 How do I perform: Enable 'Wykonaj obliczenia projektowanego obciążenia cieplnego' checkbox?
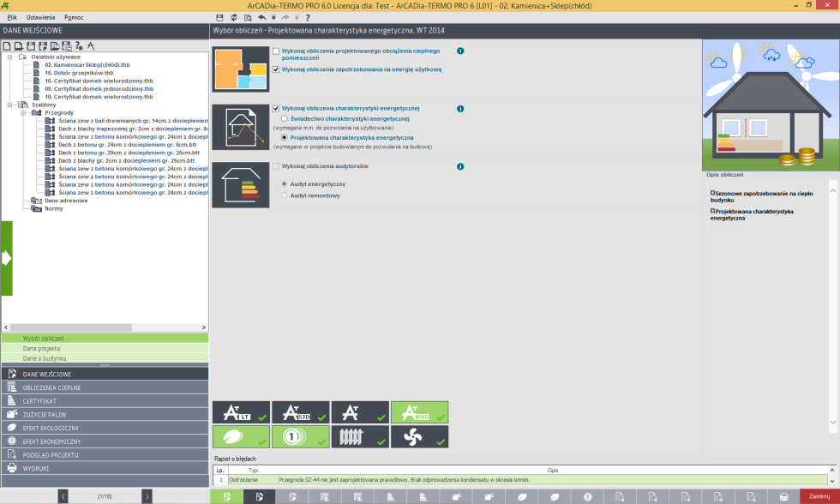[276, 51]
